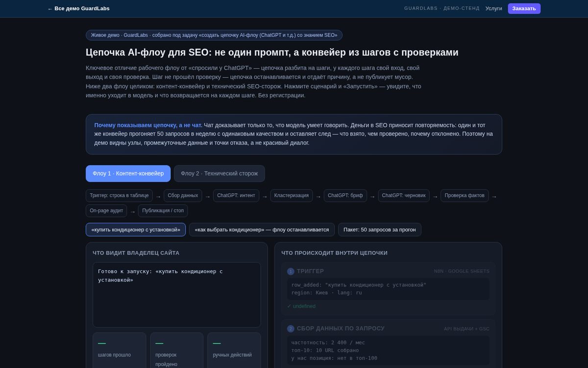Click the Заказать button
The height and width of the screenshot is (368, 588).
click(524, 8)
